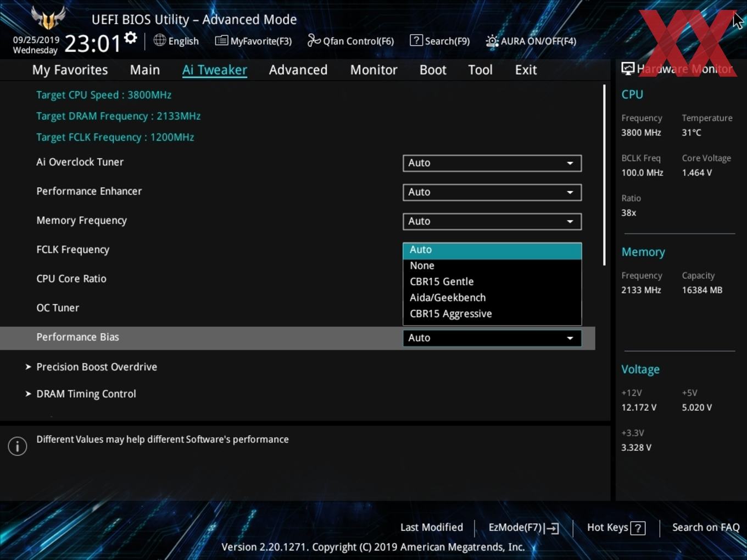The height and width of the screenshot is (560, 747).
Task: Click the Hardware Monitor screen icon
Action: [x=628, y=69]
